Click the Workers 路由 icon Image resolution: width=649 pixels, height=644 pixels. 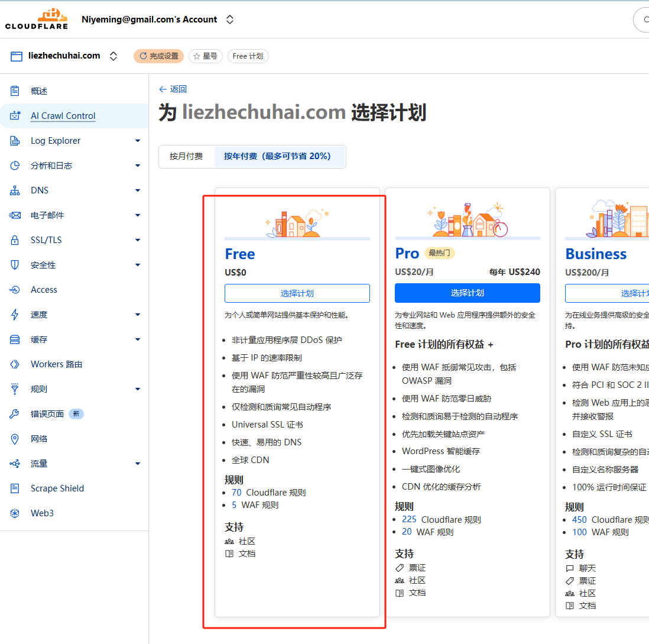[x=15, y=364]
